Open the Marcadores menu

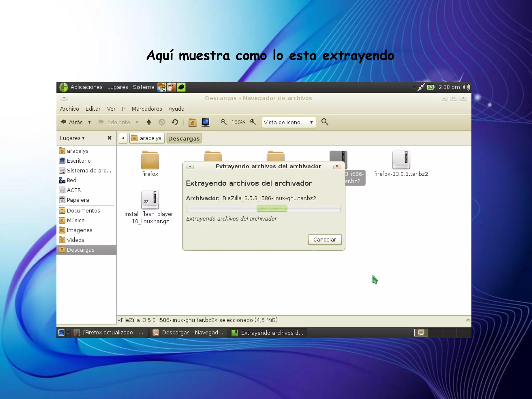coord(147,109)
